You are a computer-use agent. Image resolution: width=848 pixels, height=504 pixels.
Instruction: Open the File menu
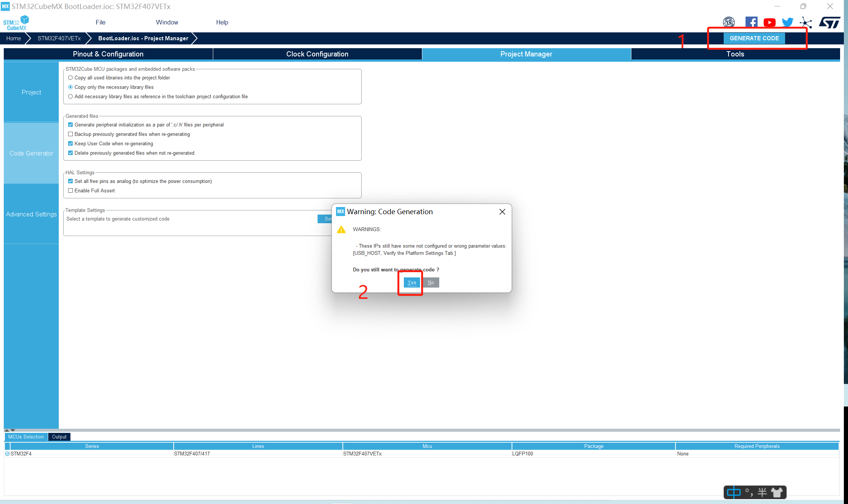(101, 22)
